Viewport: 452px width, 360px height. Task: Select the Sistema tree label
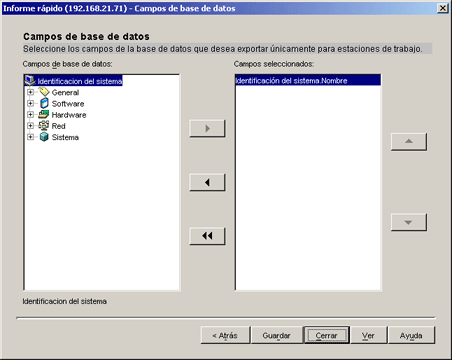tap(65, 137)
